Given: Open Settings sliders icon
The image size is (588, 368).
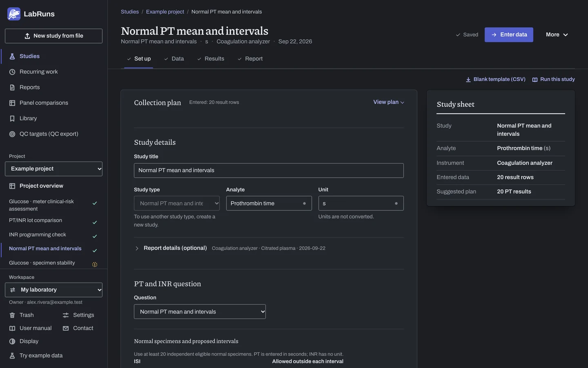Looking at the screenshot, I should [66, 315].
